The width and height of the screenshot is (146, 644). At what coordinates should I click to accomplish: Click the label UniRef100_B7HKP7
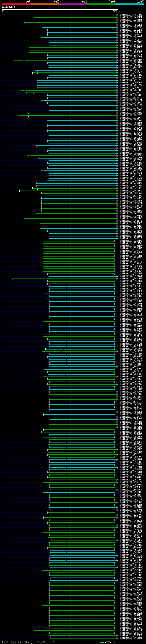click(x=131, y=329)
